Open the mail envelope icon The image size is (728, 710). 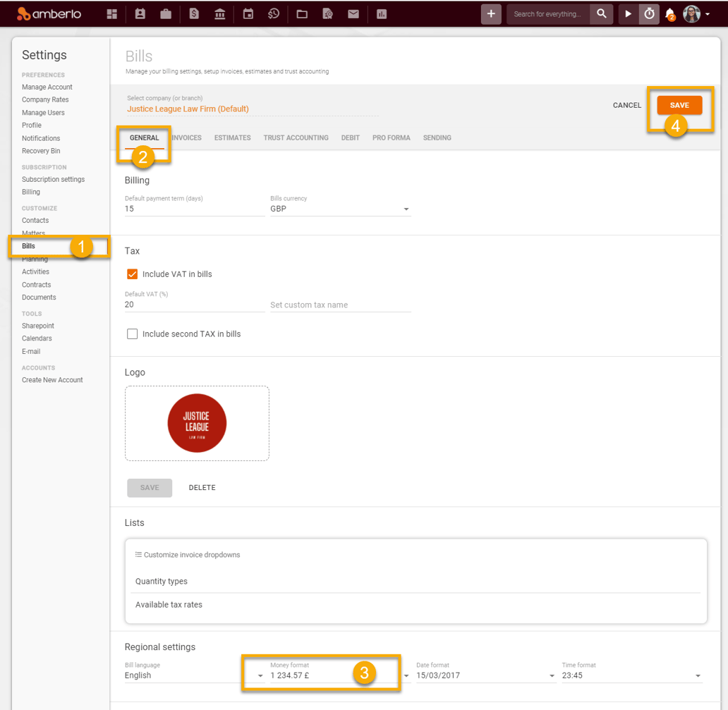pos(353,13)
